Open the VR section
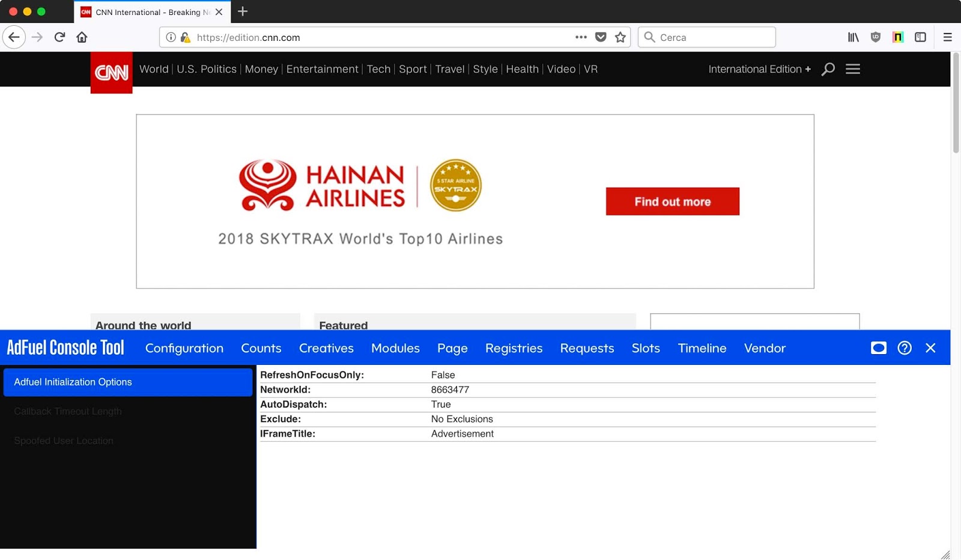This screenshot has width=961, height=560. click(x=590, y=69)
